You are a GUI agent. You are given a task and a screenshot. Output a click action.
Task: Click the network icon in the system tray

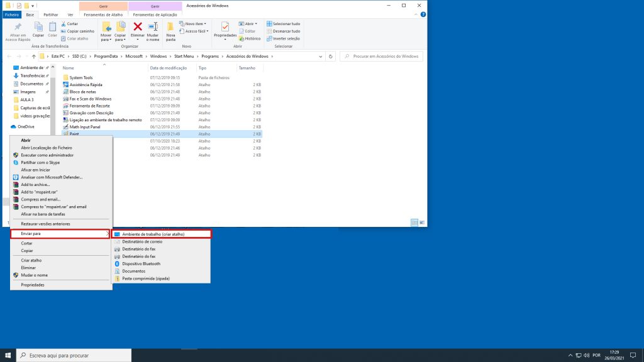click(x=579, y=356)
